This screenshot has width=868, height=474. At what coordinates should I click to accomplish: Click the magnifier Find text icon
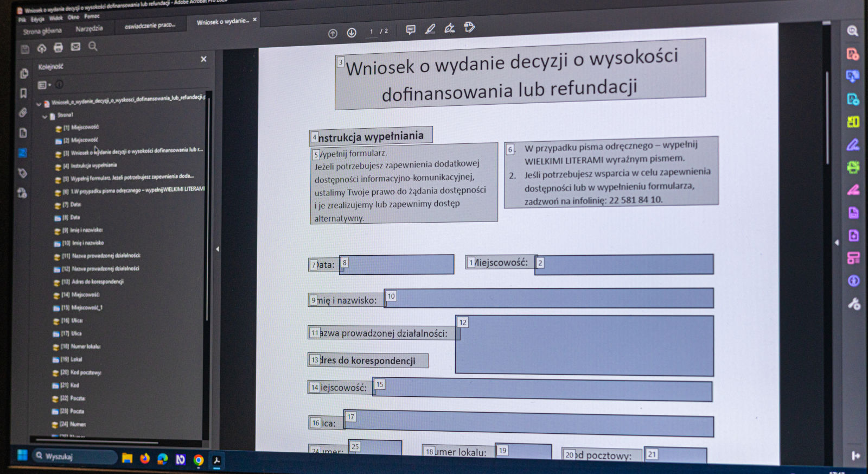pos(93,46)
